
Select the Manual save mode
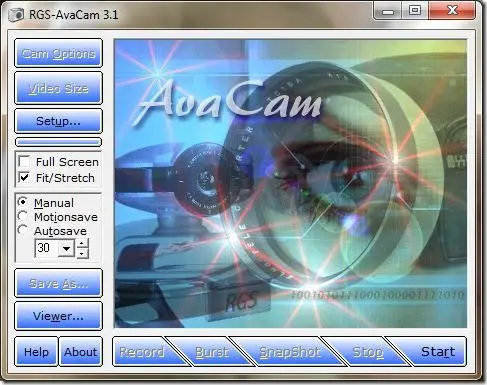coord(23,202)
